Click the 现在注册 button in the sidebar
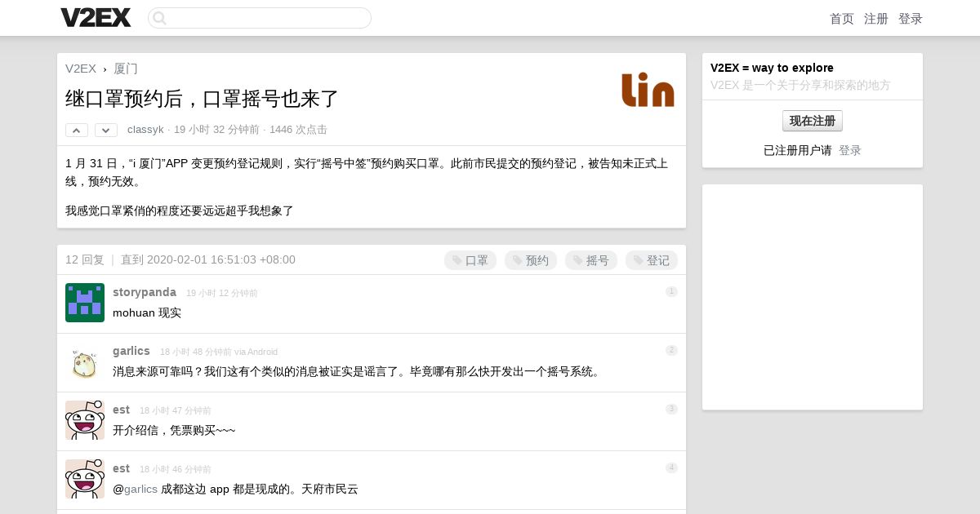Screen dimensions: 980x514 (813, 121)
